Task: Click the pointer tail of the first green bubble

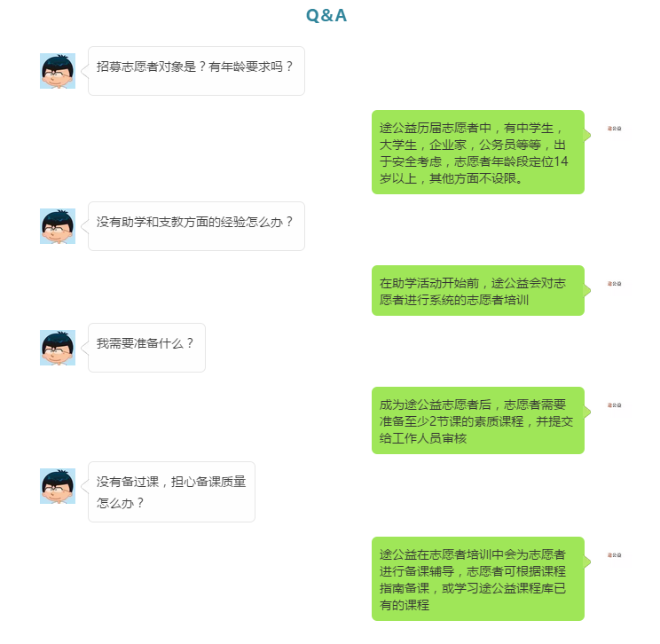Action: (587, 135)
